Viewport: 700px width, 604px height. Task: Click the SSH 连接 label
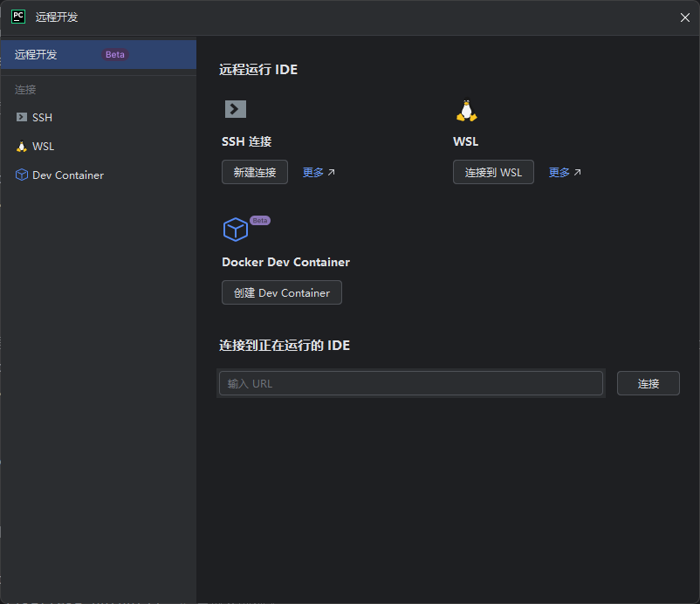click(246, 141)
